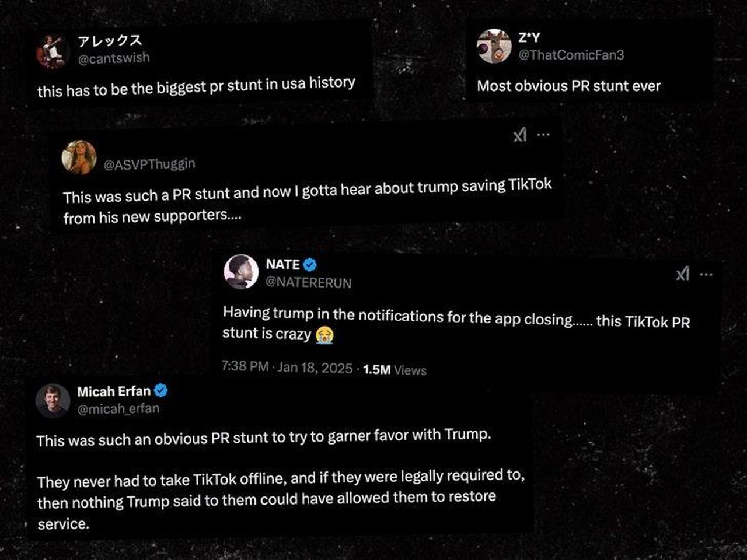Click the @micah_erfan handle
Viewport: 747px width, 560px height.
pos(118,409)
